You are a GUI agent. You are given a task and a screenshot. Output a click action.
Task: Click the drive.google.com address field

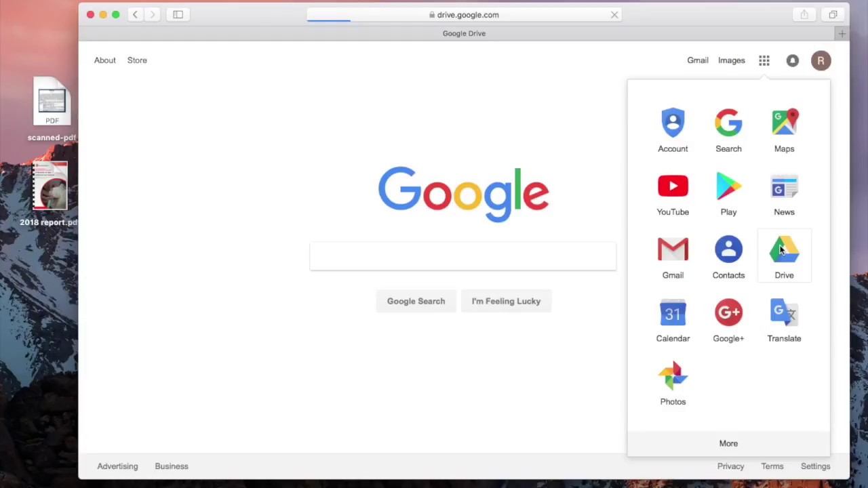point(464,14)
